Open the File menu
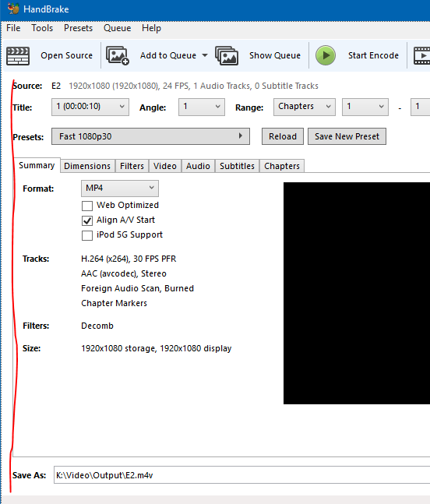The height and width of the screenshot is (504, 430). pos(13,28)
